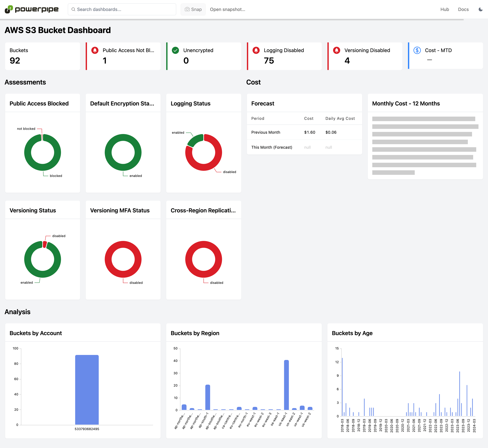Viewport: 488px width, 448px height.
Task: Click the account 533793682495 bar
Action: (x=87, y=390)
